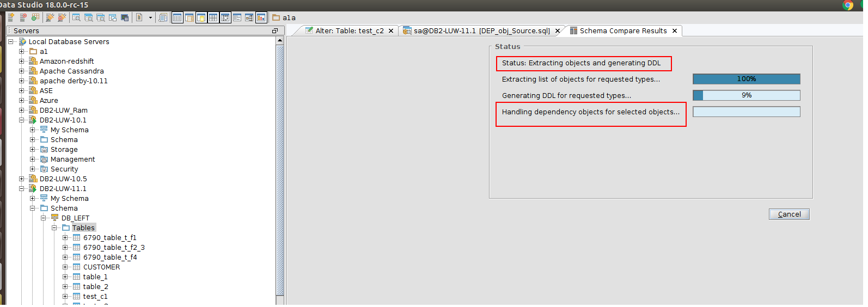Viewport: 868px width, 307px height.
Task: Click the 100% extracting objects progress bar
Action: coord(747,79)
